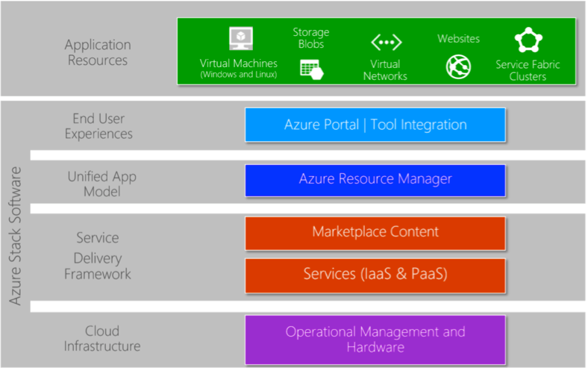The width and height of the screenshot is (588, 368).
Task: Select the 'Storage Blobs' text label
Action: click(x=310, y=38)
